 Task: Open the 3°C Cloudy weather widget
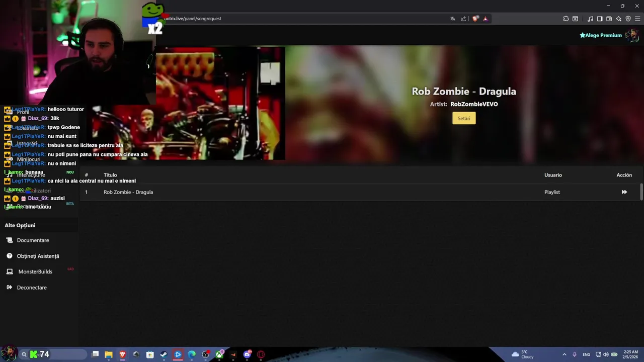point(523,354)
